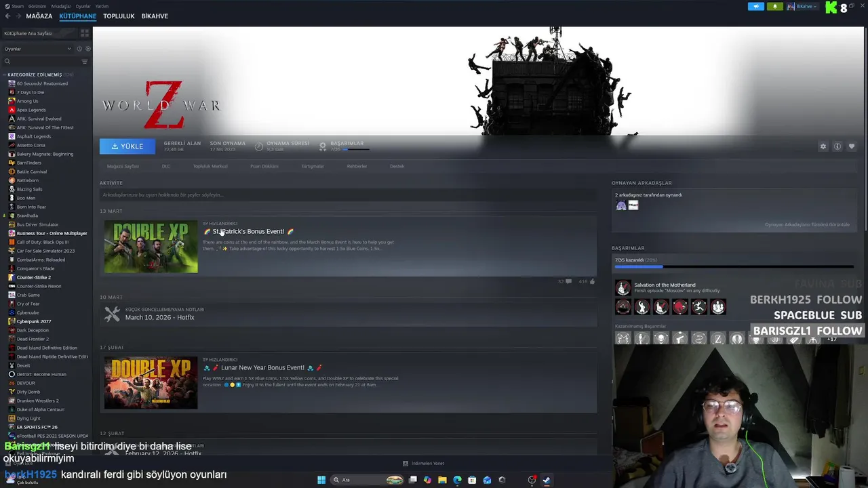Image resolution: width=868 pixels, height=488 pixels.
Task: Open March 10, 2026 - Hotfix note
Action: tap(159, 317)
